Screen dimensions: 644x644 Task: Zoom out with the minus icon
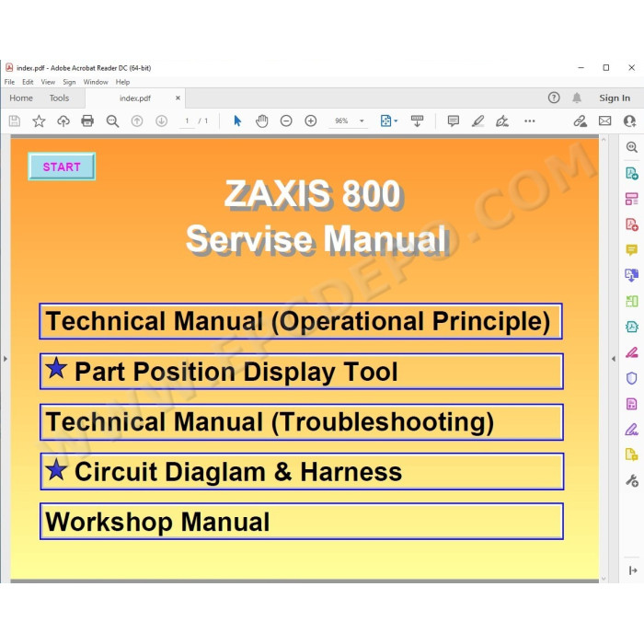coord(286,121)
